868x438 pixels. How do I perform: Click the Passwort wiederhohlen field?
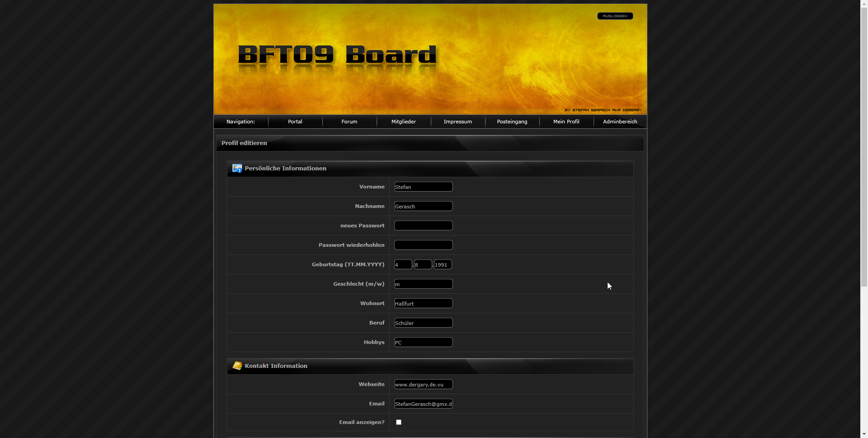[x=423, y=245]
